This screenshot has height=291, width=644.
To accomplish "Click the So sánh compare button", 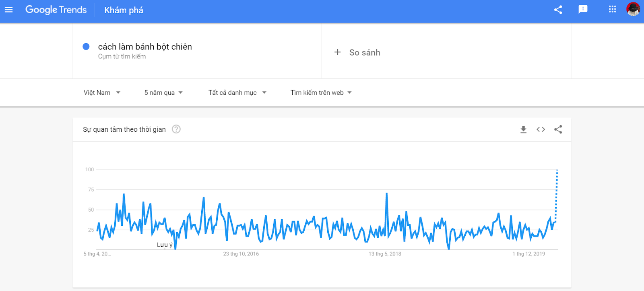I will click(364, 52).
